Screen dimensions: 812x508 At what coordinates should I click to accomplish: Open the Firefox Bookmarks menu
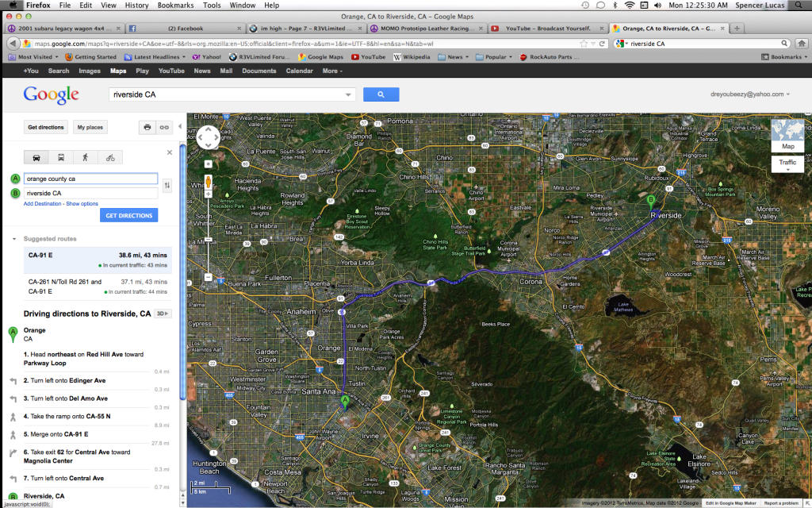click(175, 6)
